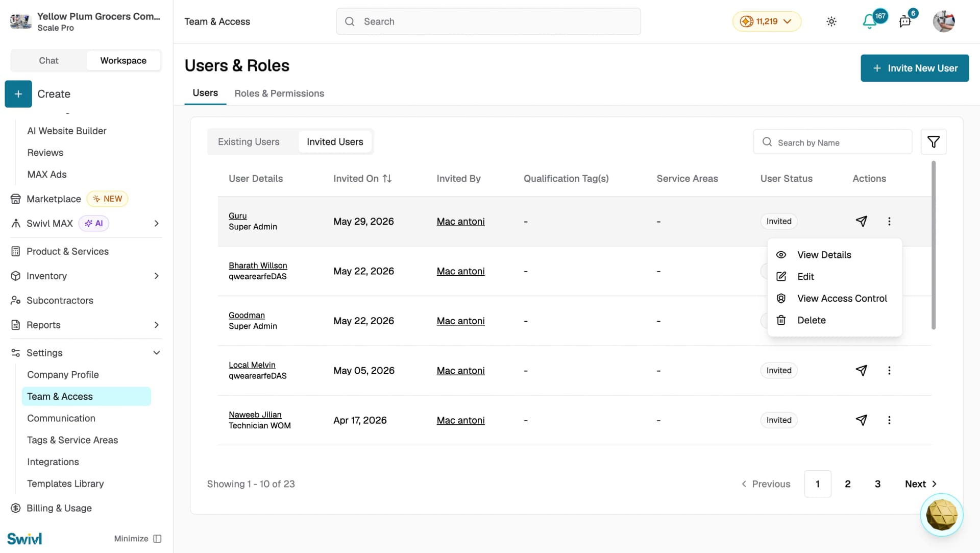Expand Inventory submenu chevron
Viewport: 980px width, 553px height.
[157, 276]
